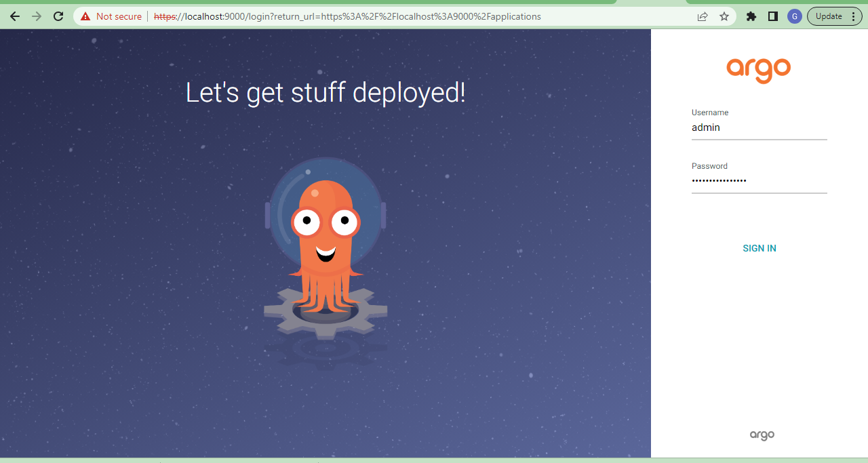Click the heading Let's get stuff deployed
Screen dimensions: 868x463
(325, 93)
